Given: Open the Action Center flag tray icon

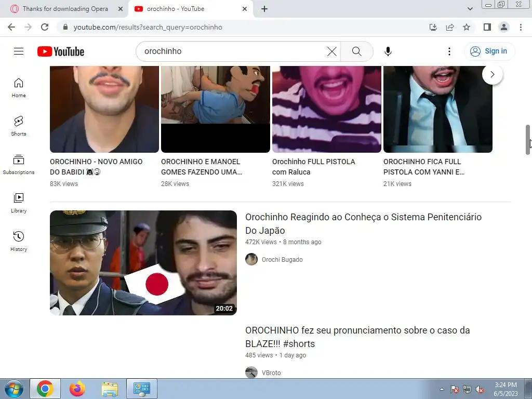Looking at the screenshot, I should 454,390.
